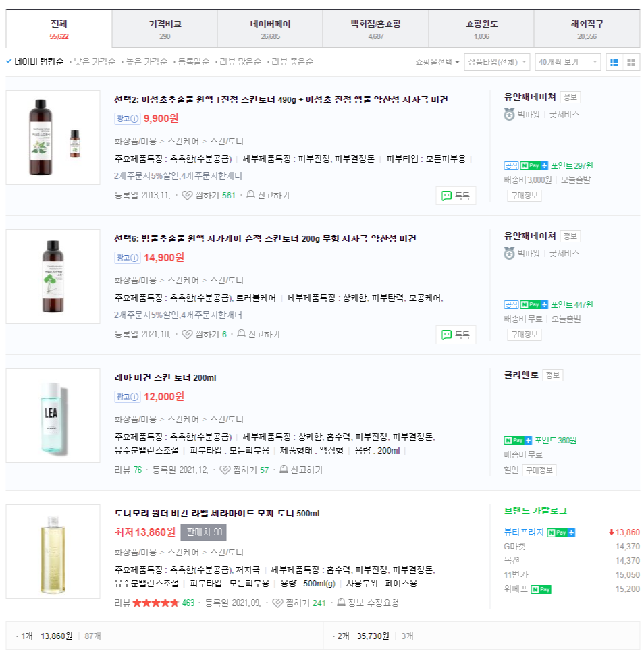Open the 40개씩 보기 dropdown
644x656 pixels.
tap(568, 62)
